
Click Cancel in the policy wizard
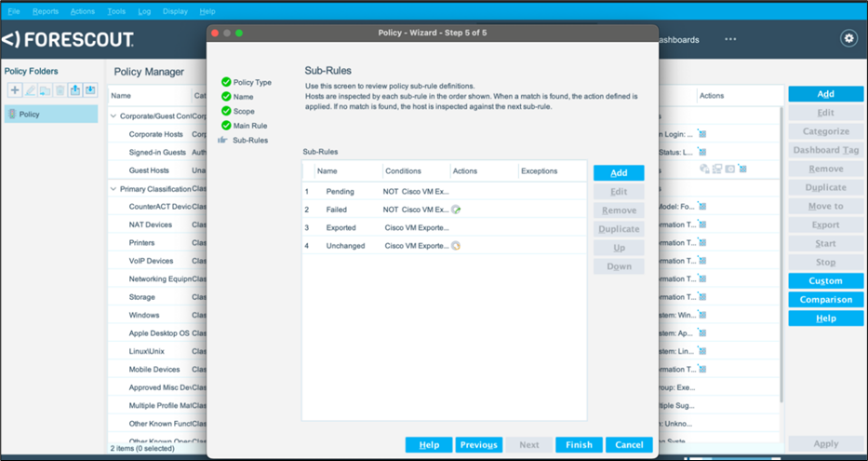click(x=630, y=445)
